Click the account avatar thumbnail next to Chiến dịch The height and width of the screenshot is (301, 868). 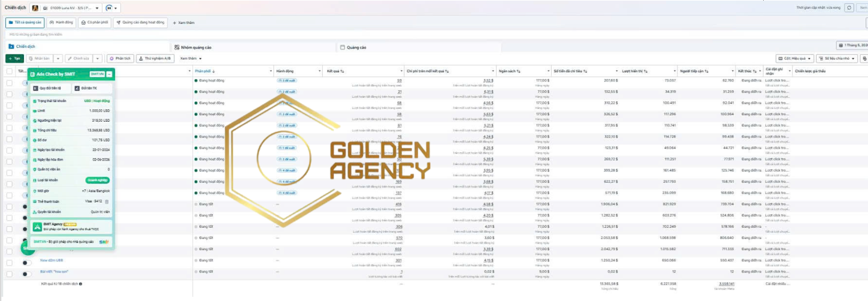point(35,8)
